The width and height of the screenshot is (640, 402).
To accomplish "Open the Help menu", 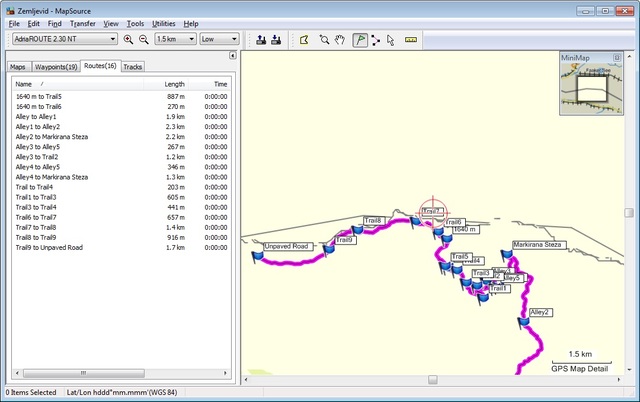I will pyautogui.click(x=191, y=24).
